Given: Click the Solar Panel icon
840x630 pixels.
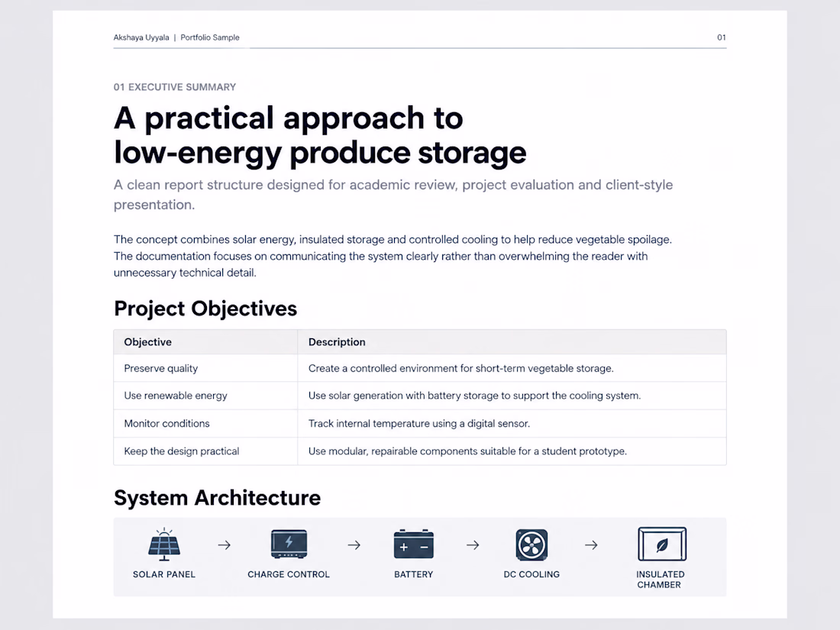Looking at the screenshot, I should pos(164,544).
